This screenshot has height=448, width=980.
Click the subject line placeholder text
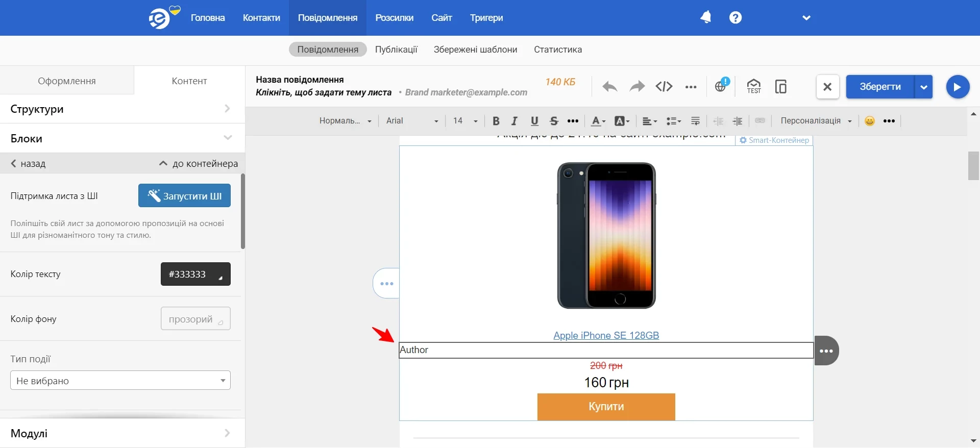tap(324, 92)
